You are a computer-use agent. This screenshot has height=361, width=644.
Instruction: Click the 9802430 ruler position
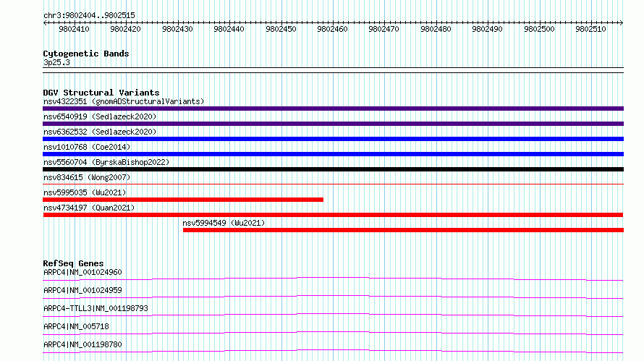[x=177, y=29]
